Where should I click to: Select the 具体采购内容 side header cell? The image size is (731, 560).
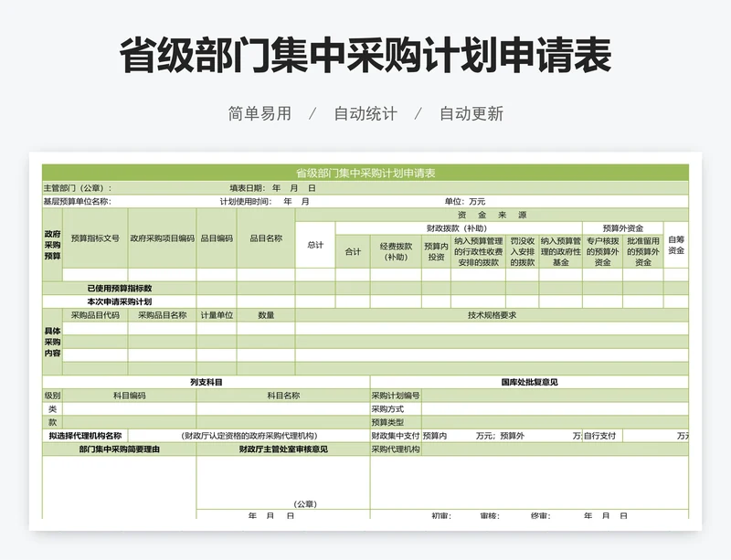click(52, 342)
